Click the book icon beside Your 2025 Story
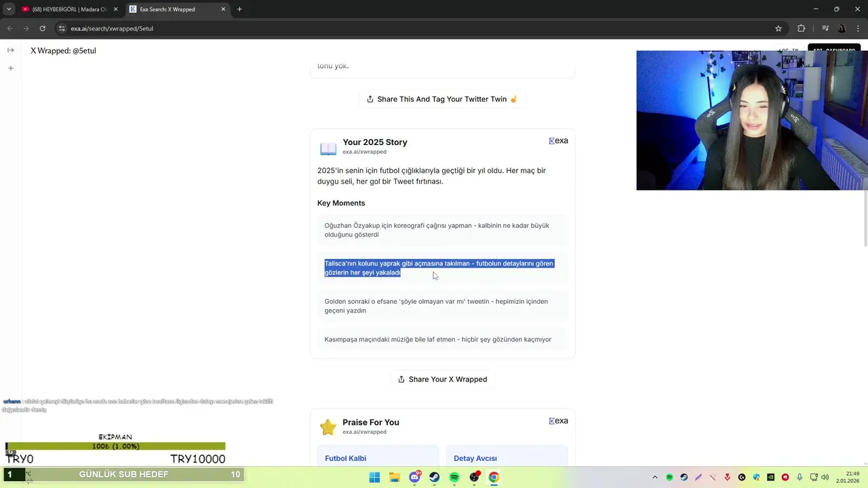 point(328,148)
